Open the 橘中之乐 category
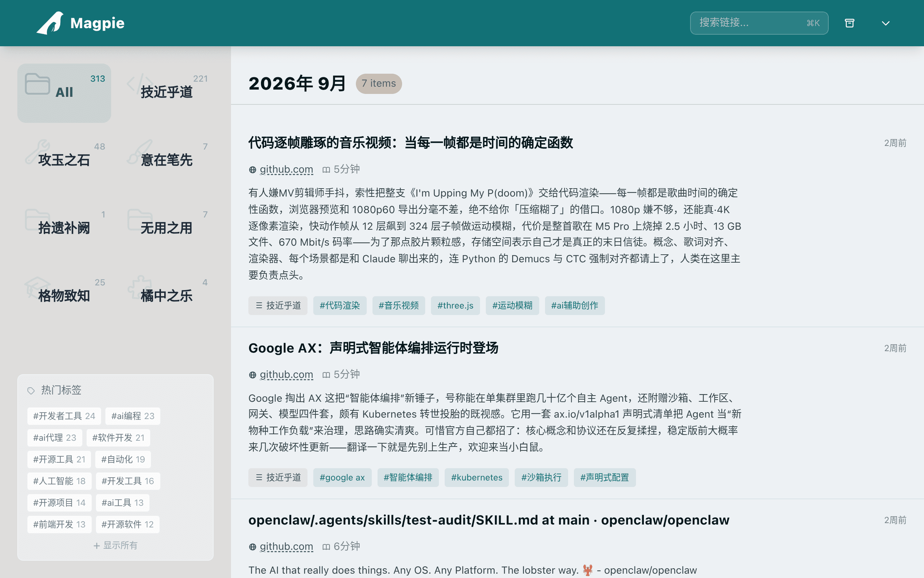 pos(167,297)
